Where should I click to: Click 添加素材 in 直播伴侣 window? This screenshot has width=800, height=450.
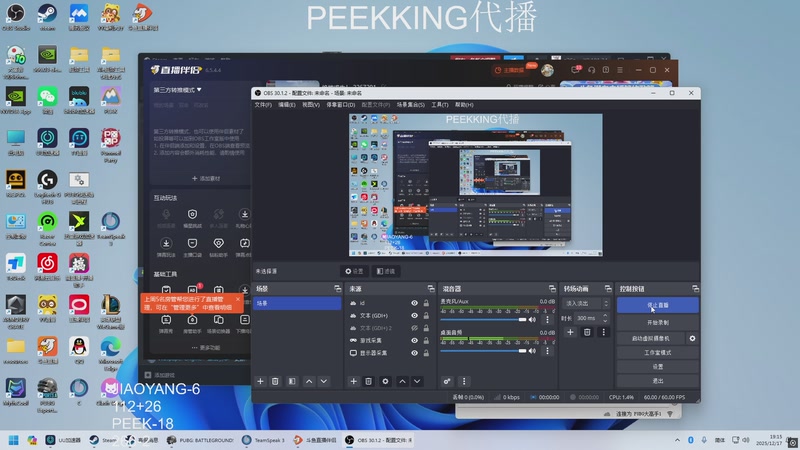[206, 179]
